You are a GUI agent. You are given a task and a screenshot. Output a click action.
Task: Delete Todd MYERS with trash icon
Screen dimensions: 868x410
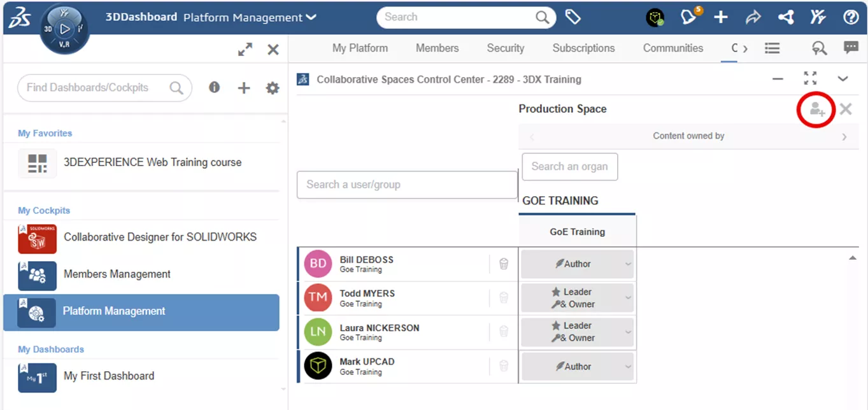click(504, 297)
